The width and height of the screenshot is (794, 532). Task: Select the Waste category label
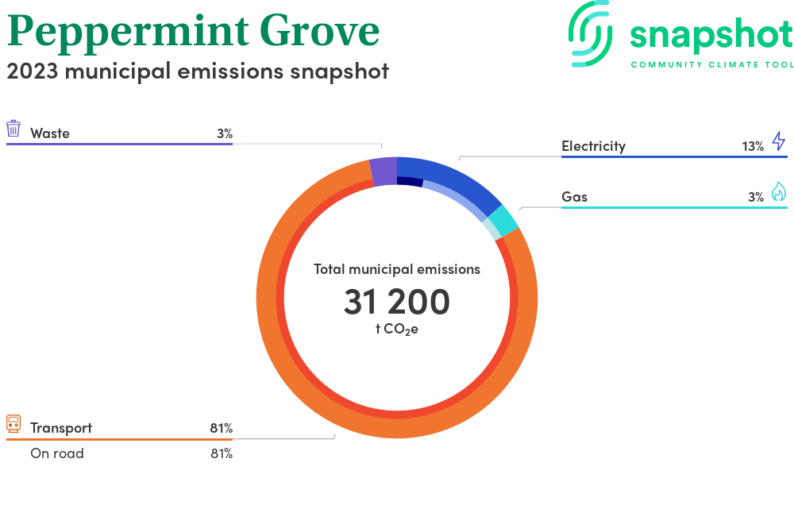click(x=50, y=133)
